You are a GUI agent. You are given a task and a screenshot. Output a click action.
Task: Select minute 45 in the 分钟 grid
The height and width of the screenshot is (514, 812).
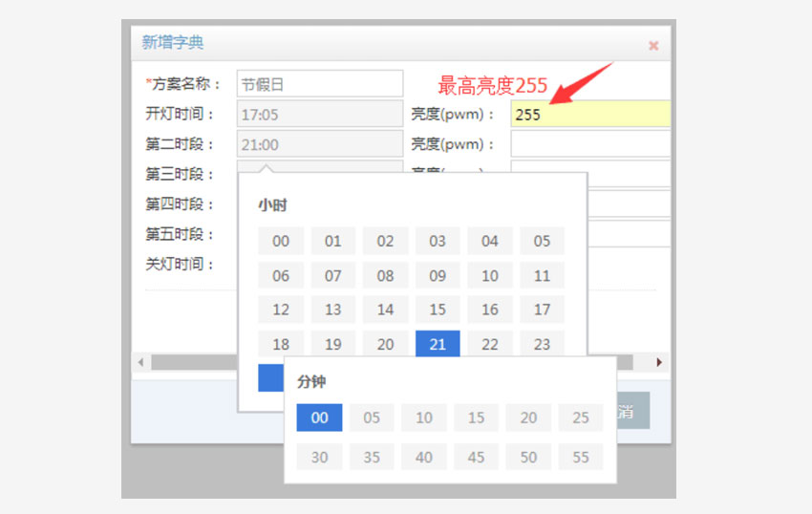476,457
